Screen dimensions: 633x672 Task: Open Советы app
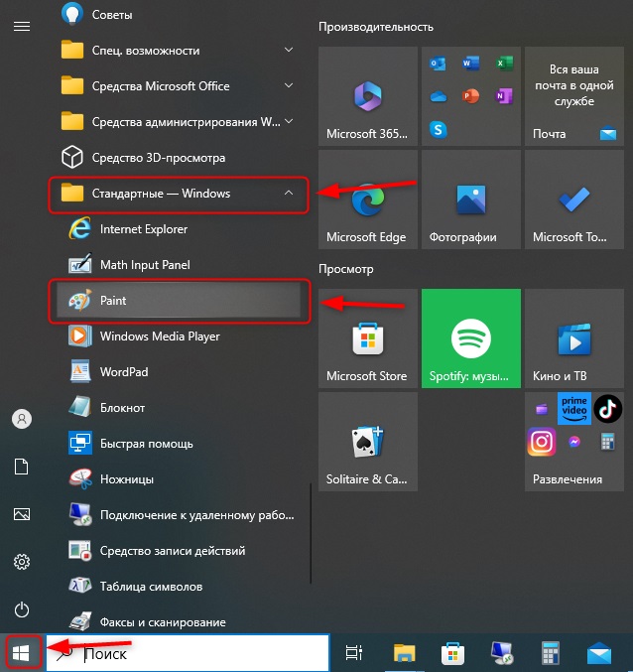179,15
